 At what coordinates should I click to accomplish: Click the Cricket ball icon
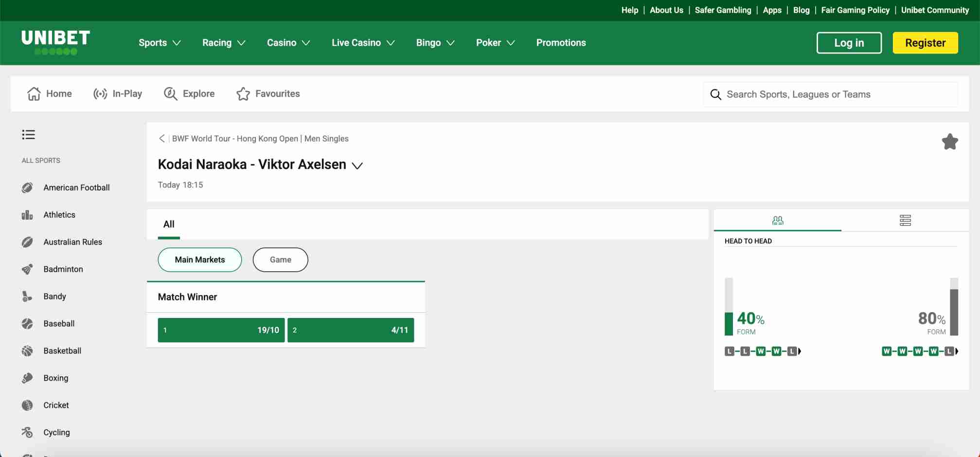tap(27, 405)
